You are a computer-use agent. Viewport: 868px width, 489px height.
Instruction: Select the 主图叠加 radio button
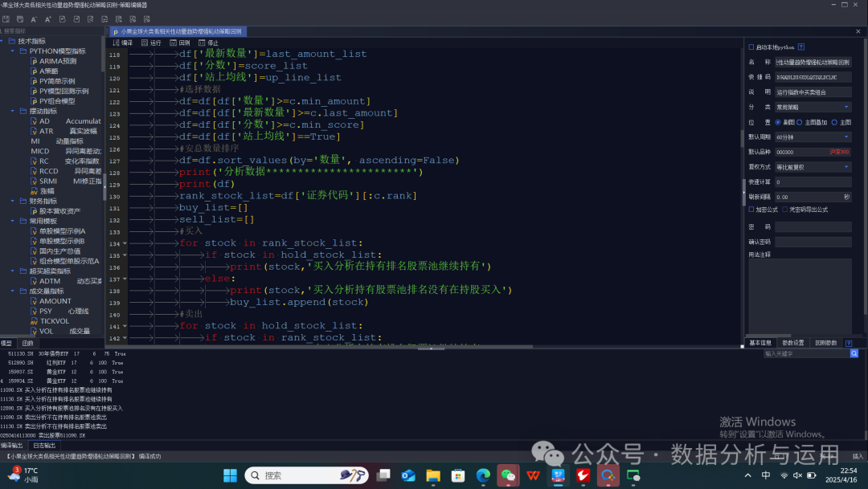[x=800, y=122]
